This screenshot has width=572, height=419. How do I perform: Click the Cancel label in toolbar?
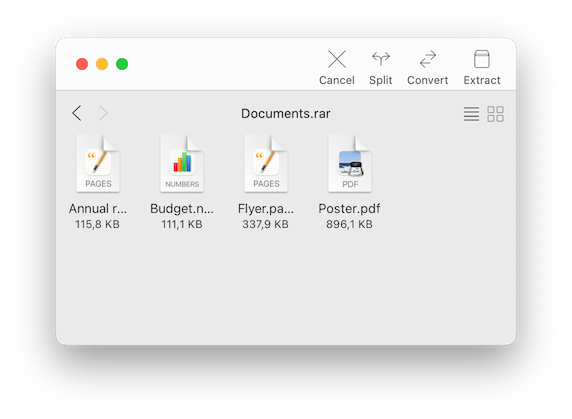point(337,80)
